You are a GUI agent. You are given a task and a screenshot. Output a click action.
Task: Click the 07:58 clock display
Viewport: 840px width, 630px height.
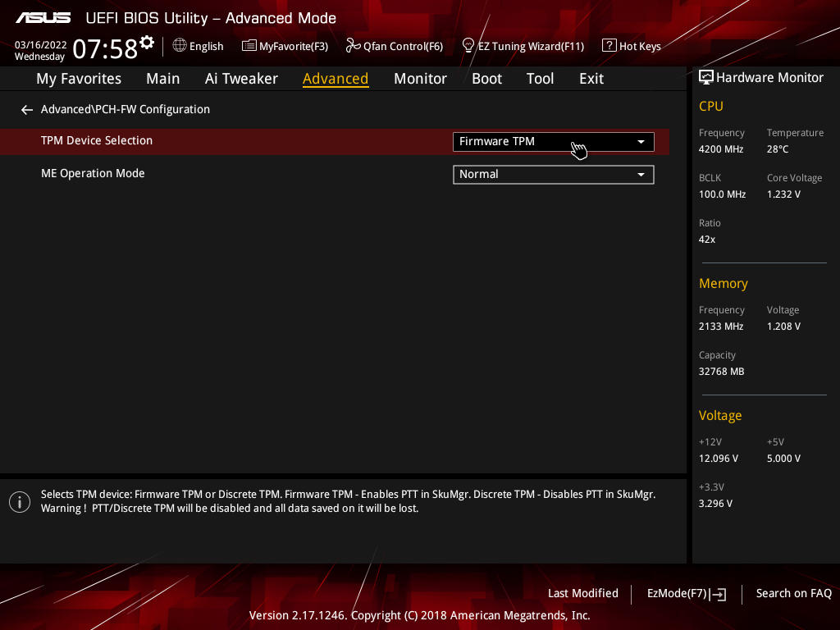105,48
